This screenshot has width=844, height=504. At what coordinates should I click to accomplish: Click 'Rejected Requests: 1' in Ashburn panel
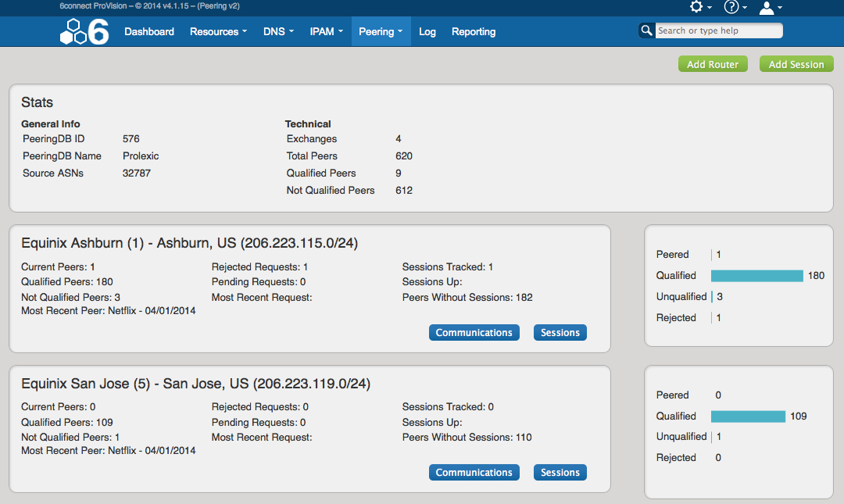click(259, 267)
